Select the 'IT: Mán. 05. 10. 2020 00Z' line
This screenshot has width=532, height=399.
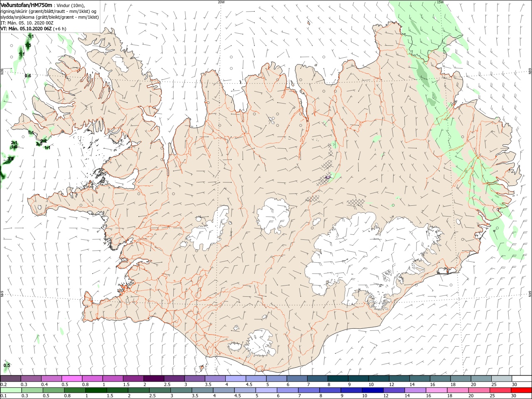pyautogui.click(x=27, y=23)
